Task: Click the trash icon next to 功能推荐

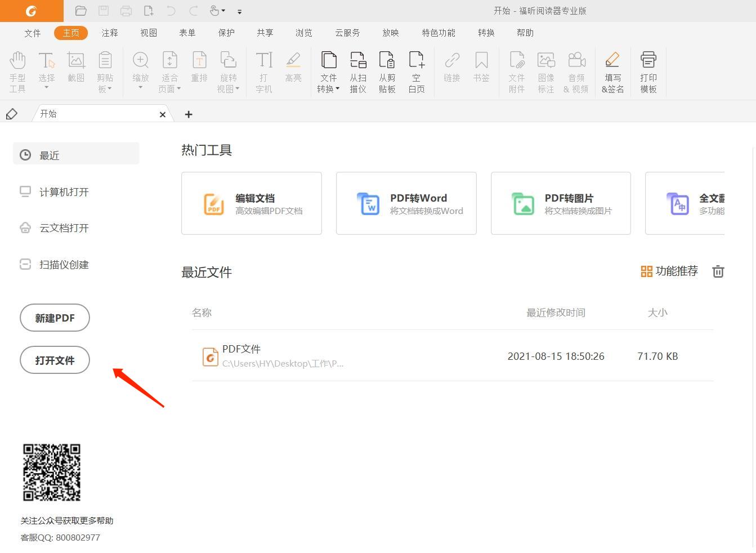Action: click(718, 271)
